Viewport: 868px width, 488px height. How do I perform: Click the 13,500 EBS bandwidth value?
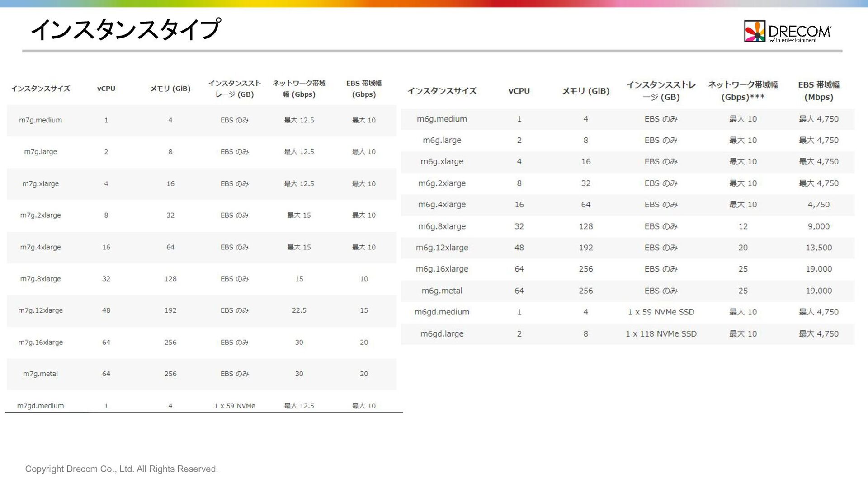(x=818, y=248)
